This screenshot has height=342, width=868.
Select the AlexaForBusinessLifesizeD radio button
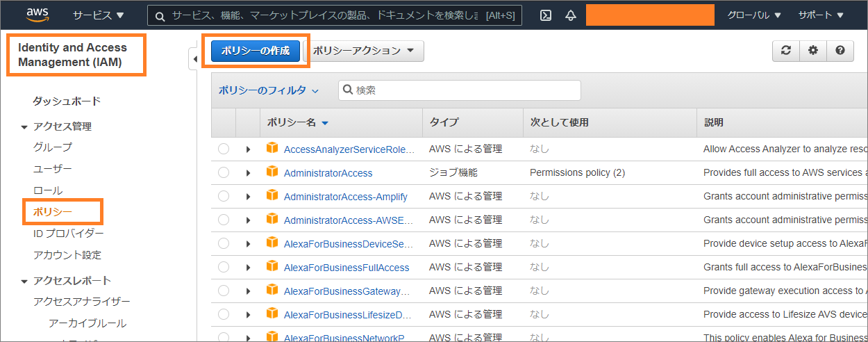(223, 314)
